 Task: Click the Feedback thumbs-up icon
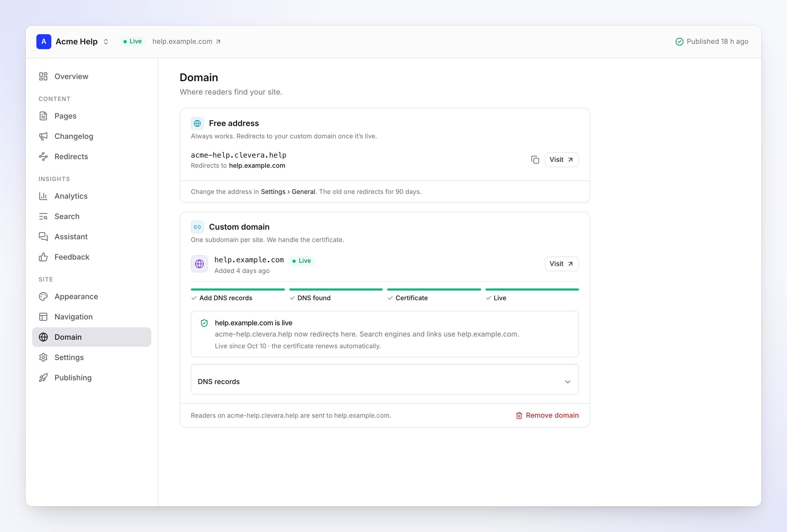43,257
